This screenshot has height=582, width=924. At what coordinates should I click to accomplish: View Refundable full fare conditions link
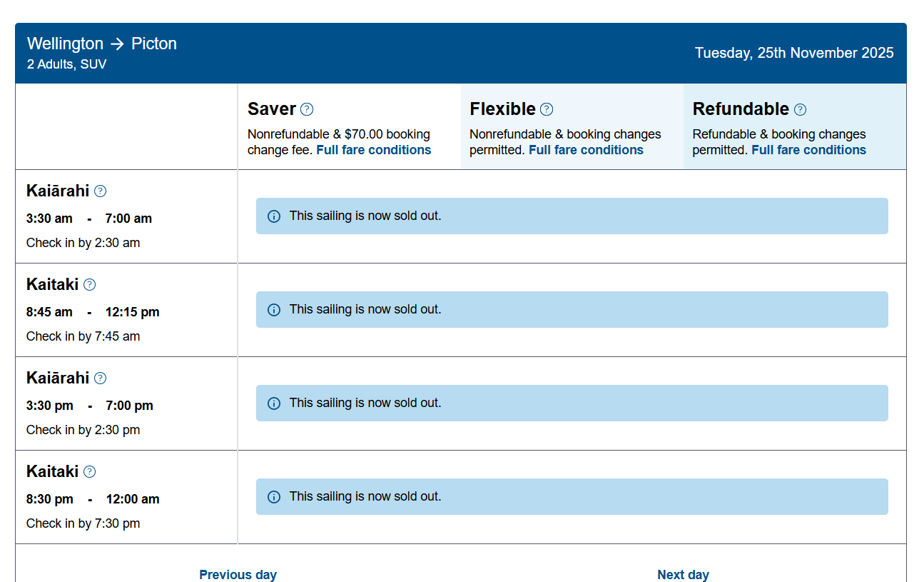click(x=808, y=150)
